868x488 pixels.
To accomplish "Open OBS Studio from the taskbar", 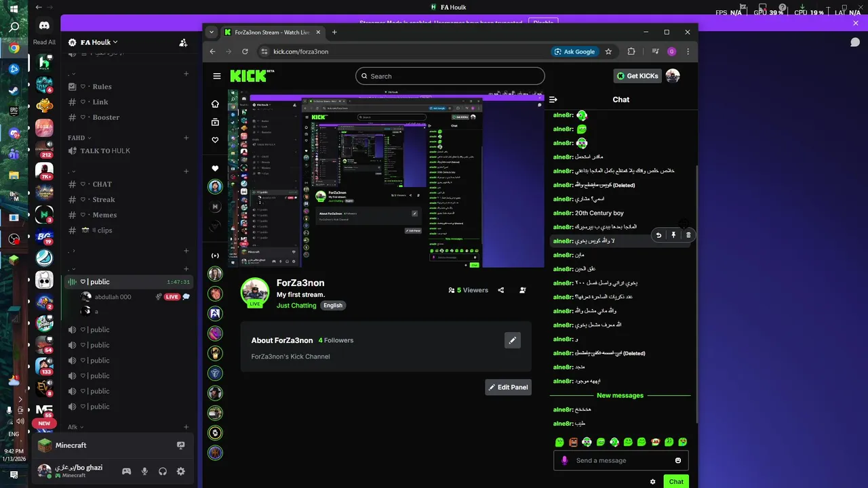I will 14,239.
